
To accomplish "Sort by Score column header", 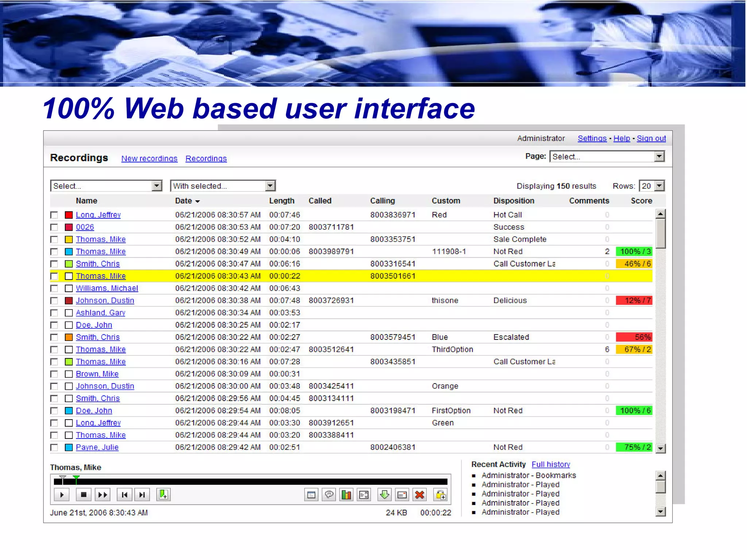I will [641, 201].
